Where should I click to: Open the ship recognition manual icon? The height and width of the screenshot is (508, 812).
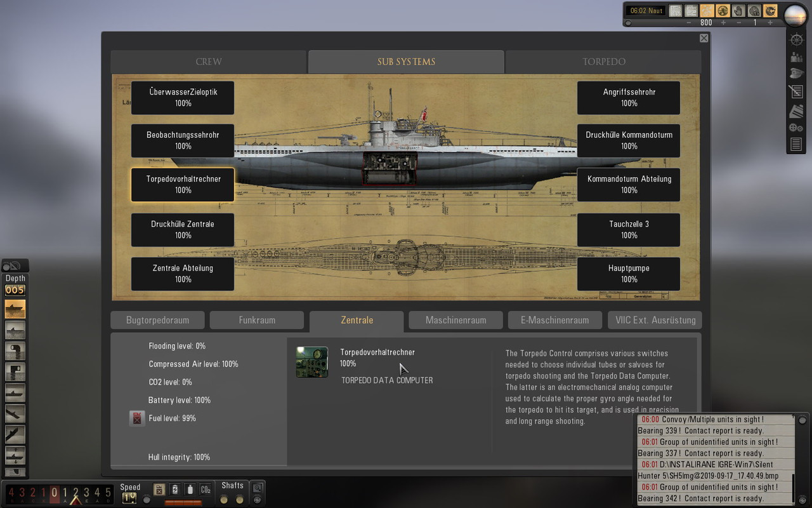pyautogui.click(x=797, y=111)
